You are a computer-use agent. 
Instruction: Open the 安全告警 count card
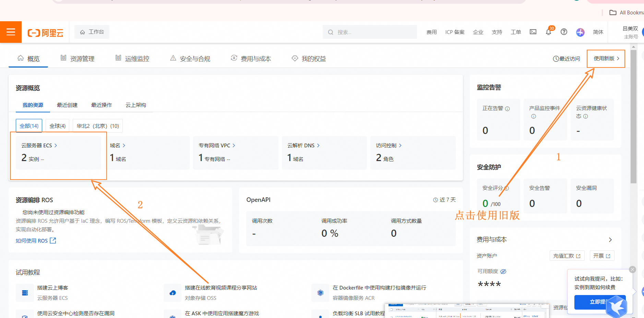coord(545,196)
